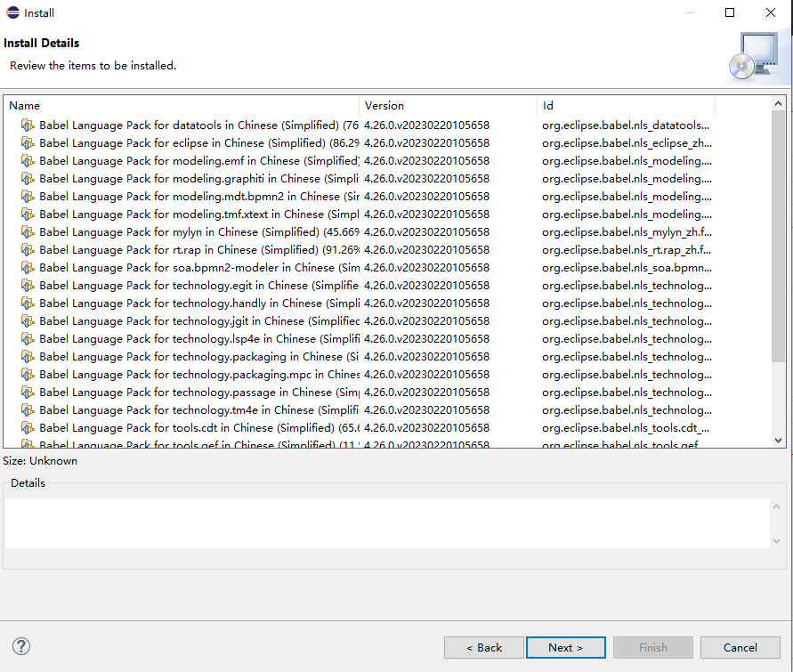Click the greyed-out Finish button

pyautogui.click(x=653, y=647)
